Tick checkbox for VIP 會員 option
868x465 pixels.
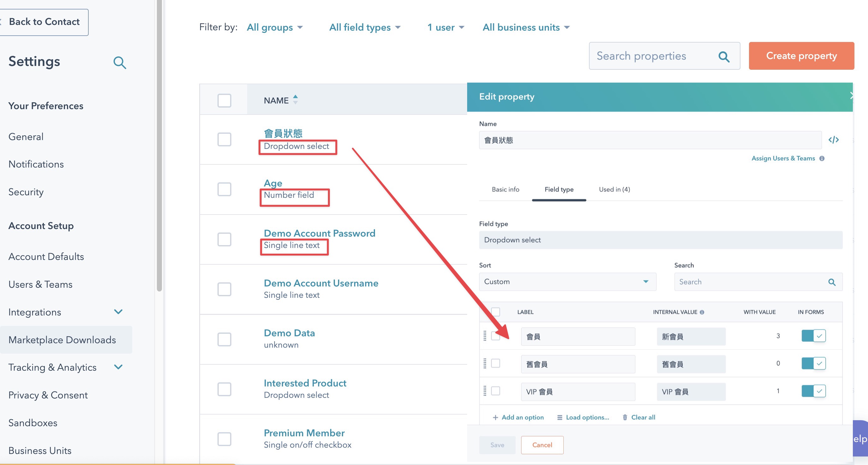[495, 391]
